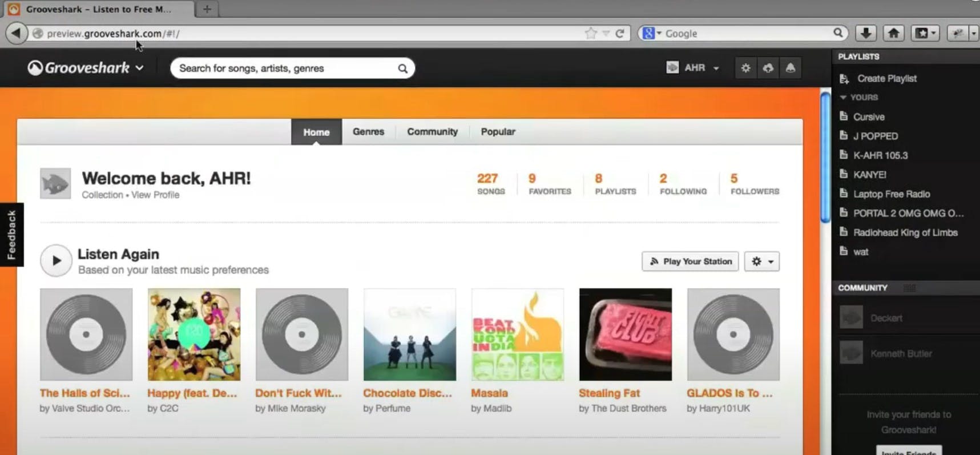This screenshot has height=455, width=980.
Task: Open the browser toolbar overflow dropdown arrow
Action: (x=974, y=33)
